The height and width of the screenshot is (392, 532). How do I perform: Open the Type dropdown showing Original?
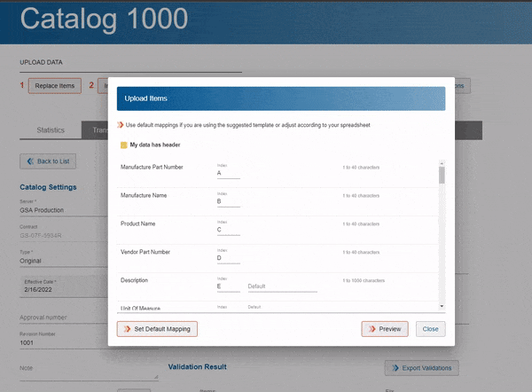pyautogui.click(x=64, y=261)
